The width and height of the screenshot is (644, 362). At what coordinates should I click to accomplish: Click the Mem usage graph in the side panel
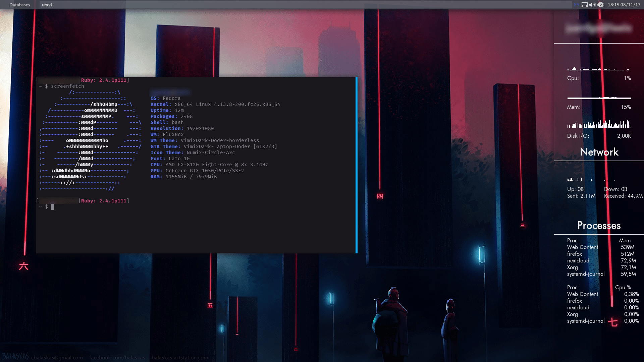click(599, 98)
